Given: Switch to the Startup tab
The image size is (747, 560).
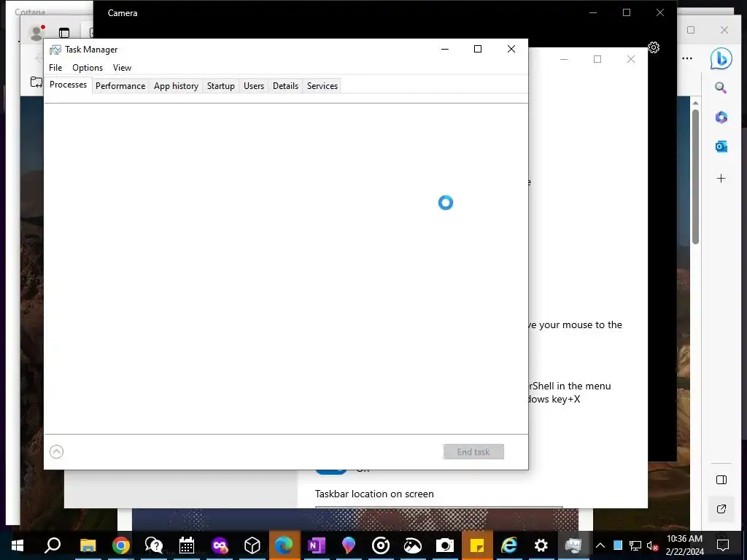Looking at the screenshot, I should pos(220,86).
